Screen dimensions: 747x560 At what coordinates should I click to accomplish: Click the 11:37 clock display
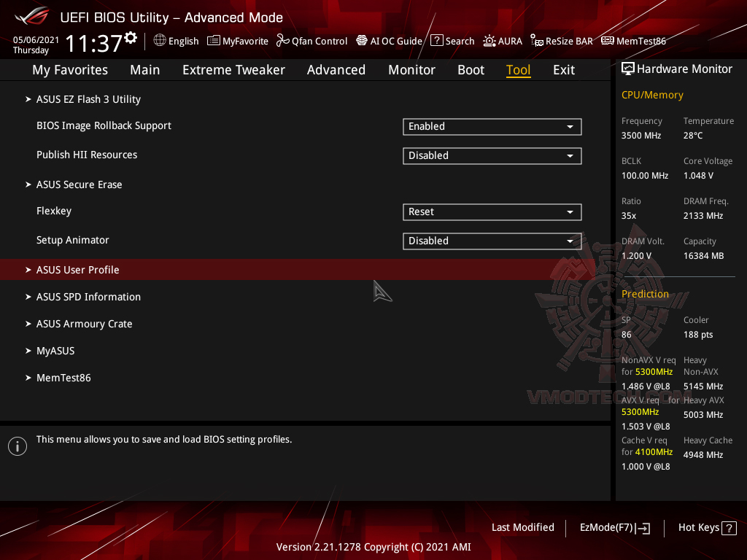coord(94,43)
